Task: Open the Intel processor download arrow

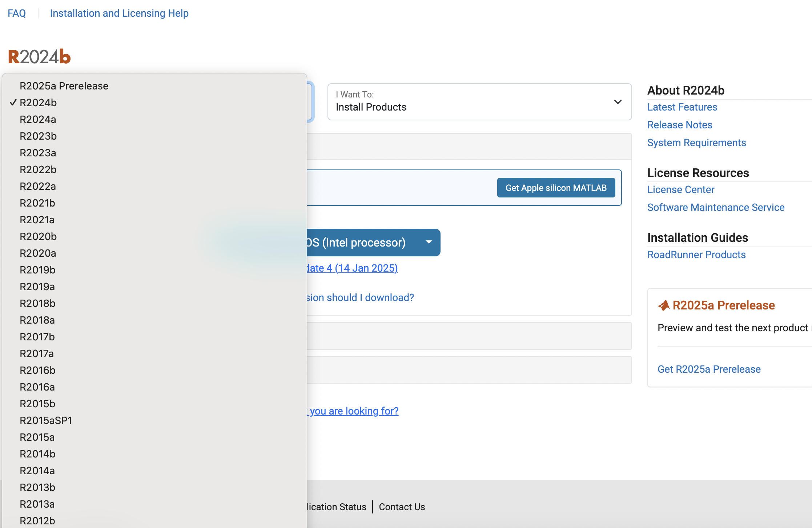Action: coord(429,242)
